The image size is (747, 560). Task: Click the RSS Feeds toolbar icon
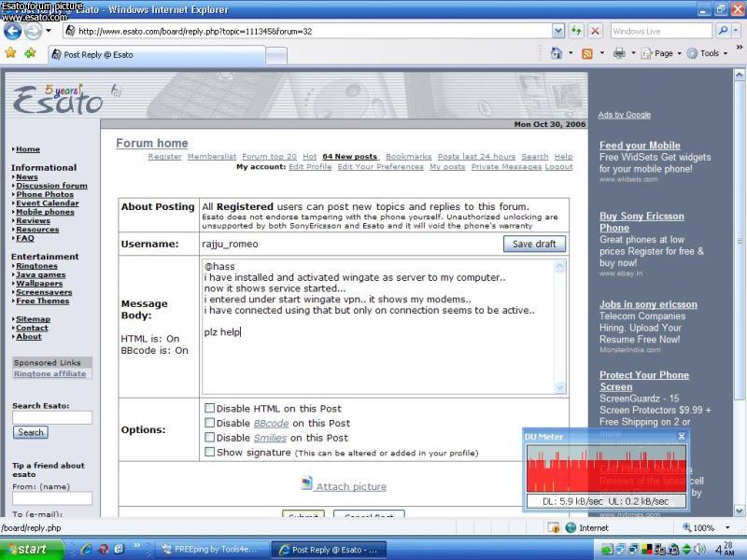[x=587, y=53]
